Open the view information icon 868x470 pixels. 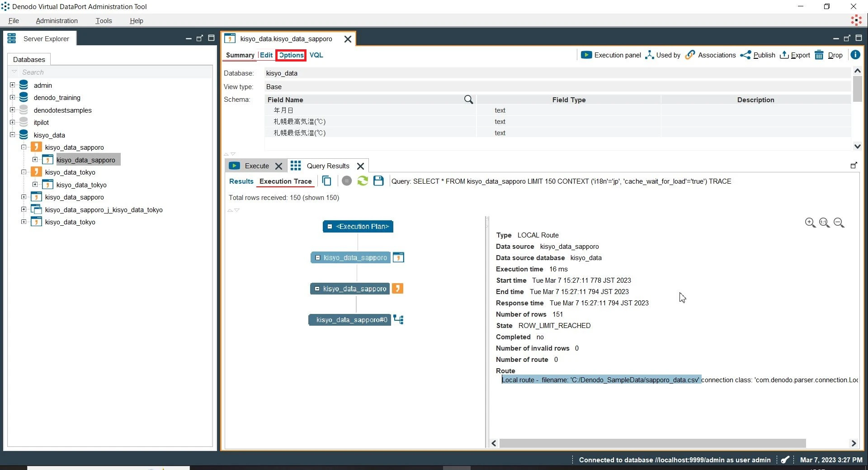coord(855,55)
